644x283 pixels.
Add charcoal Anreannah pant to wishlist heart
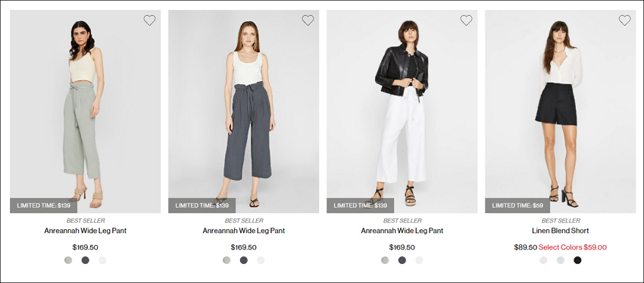(308, 20)
